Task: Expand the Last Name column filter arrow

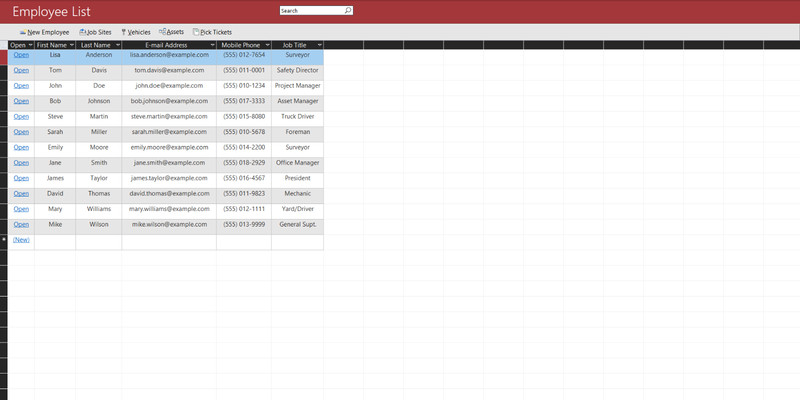Action: point(118,45)
